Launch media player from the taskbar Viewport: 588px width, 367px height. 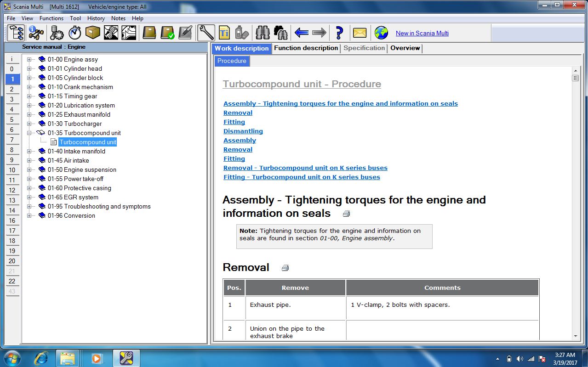tap(97, 358)
